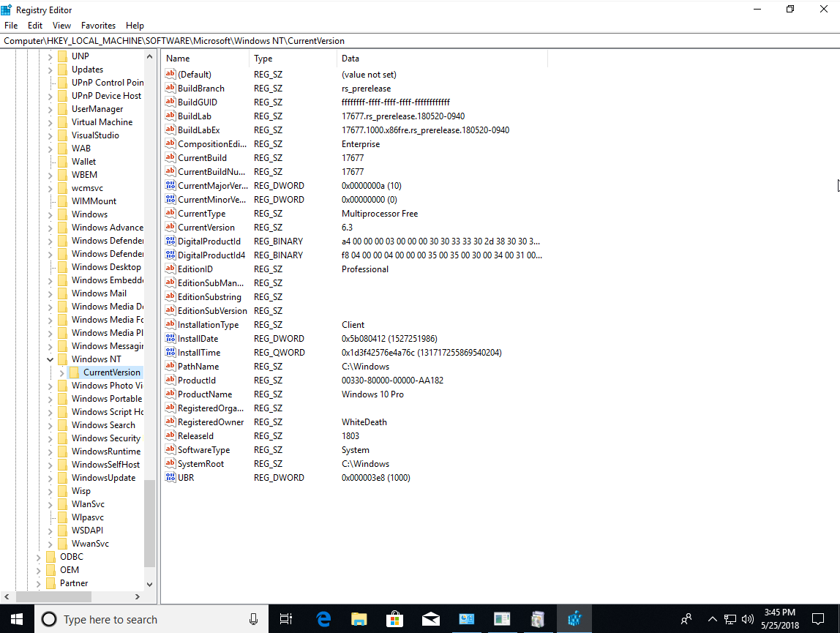Image resolution: width=840 pixels, height=633 pixels.
Task: Click the EditionID string value icon
Action: point(170,269)
